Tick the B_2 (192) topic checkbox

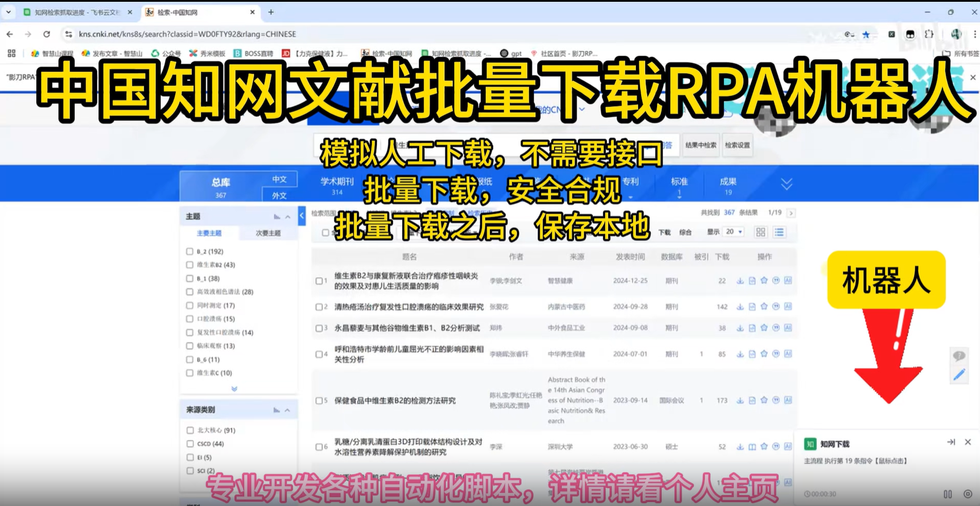click(189, 251)
